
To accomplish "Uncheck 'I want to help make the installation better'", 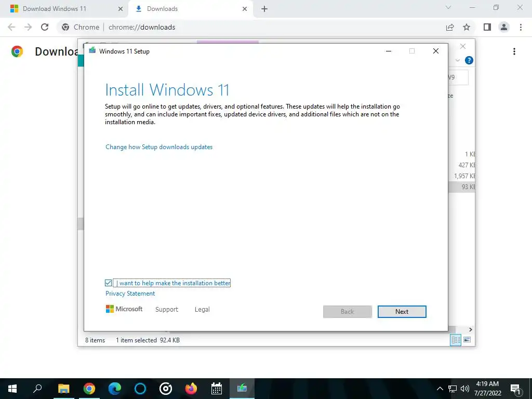I will pyautogui.click(x=108, y=283).
